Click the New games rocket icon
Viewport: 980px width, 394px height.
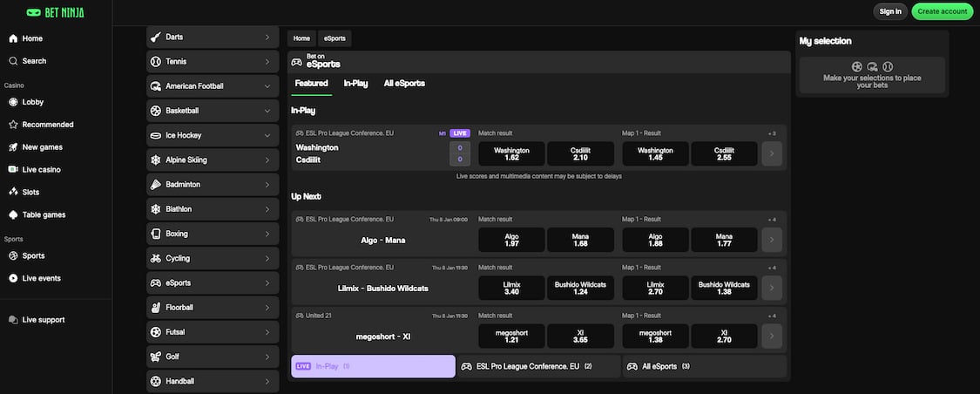13,147
